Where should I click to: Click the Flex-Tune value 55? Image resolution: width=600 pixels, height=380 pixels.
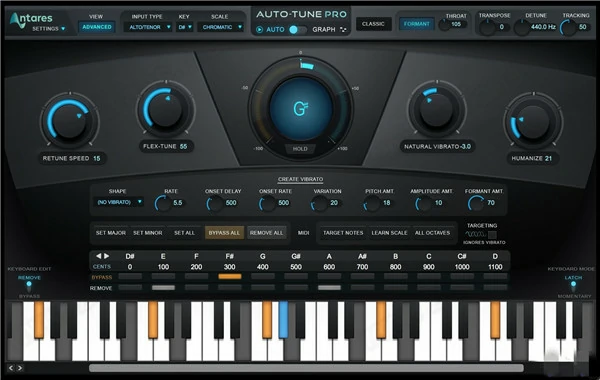click(183, 146)
